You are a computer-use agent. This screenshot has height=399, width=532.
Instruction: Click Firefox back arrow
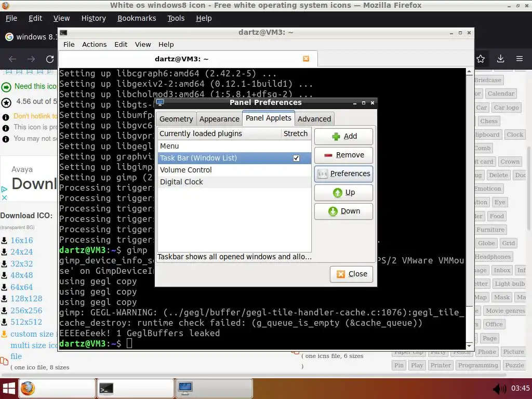(12, 59)
